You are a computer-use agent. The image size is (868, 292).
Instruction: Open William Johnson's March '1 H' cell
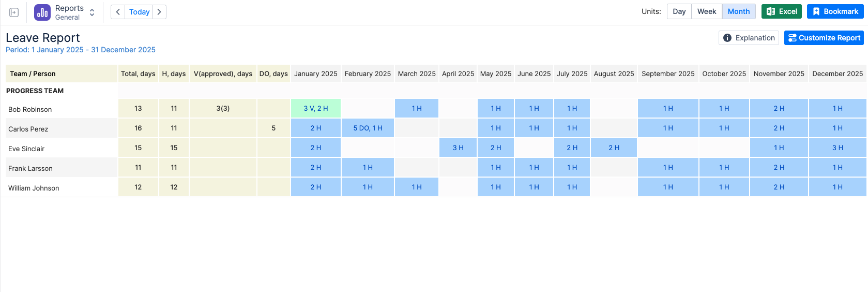(417, 187)
